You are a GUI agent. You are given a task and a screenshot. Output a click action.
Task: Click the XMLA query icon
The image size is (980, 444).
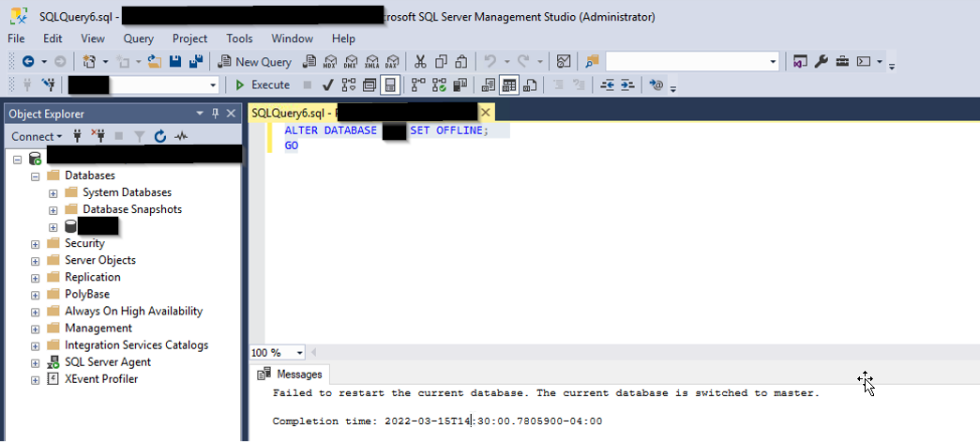371,61
